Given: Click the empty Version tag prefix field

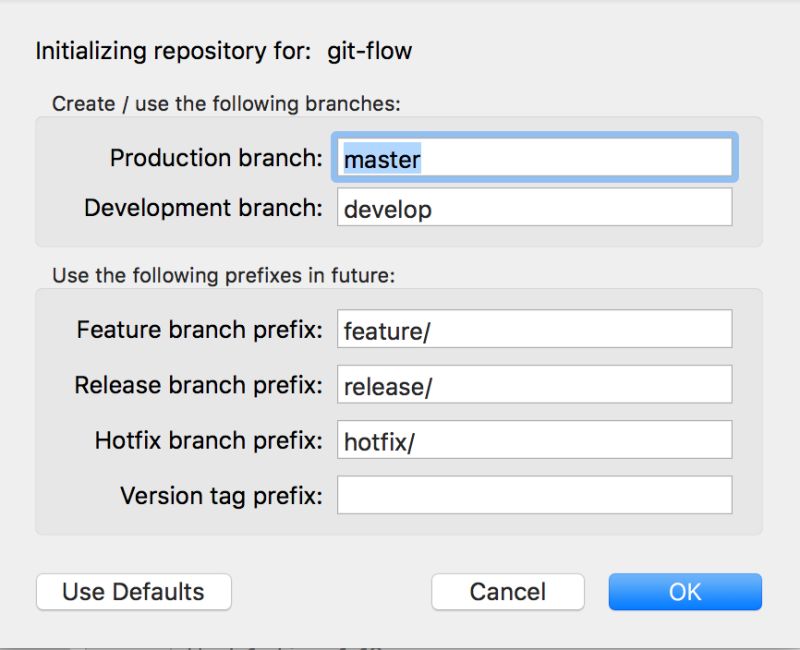Looking at the screenshot, I should coord(535,496).
